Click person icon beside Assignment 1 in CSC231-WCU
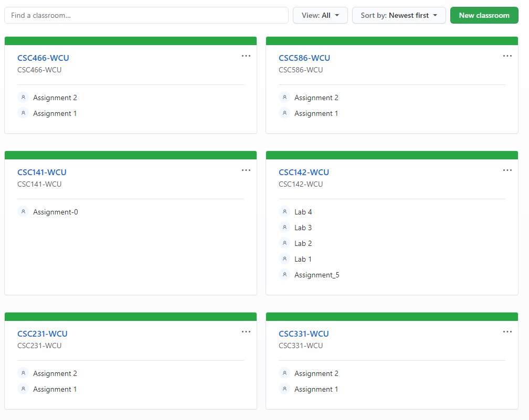529x420 pixels. pos(23,389)
